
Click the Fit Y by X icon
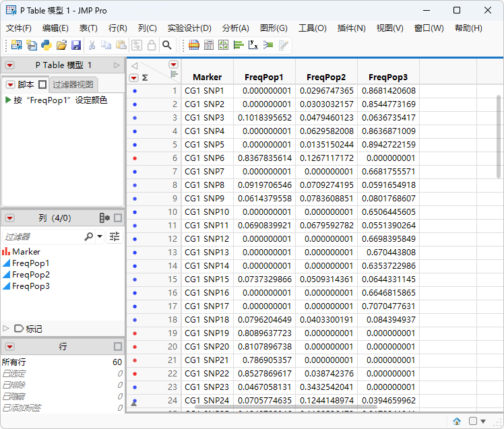pos(253,45)
